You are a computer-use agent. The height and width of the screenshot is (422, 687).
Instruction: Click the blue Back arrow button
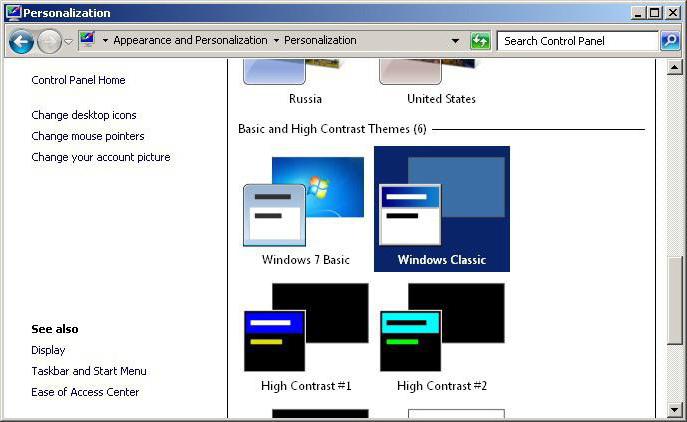coord(21,41)
